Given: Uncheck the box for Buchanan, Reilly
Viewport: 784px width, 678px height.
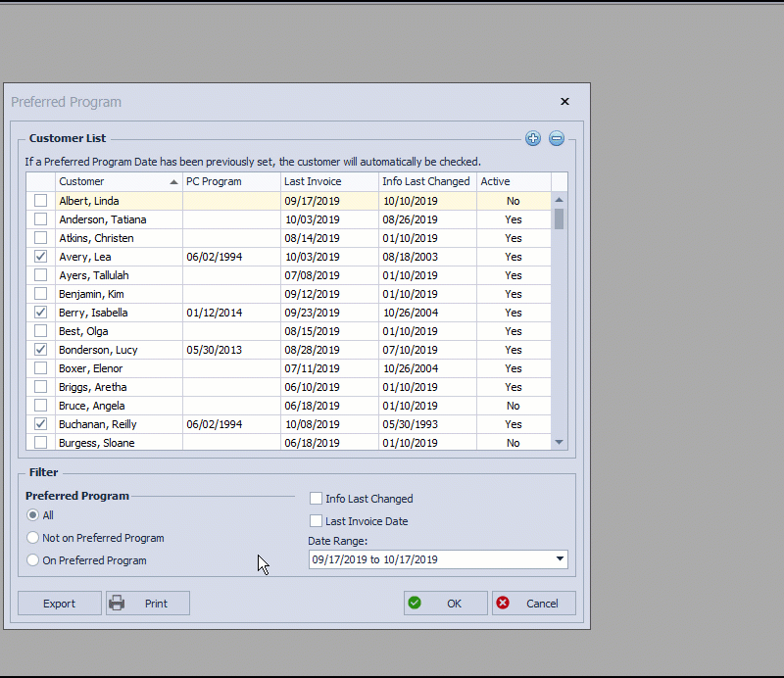Looking at the screenshot, I should coord(40,424).
